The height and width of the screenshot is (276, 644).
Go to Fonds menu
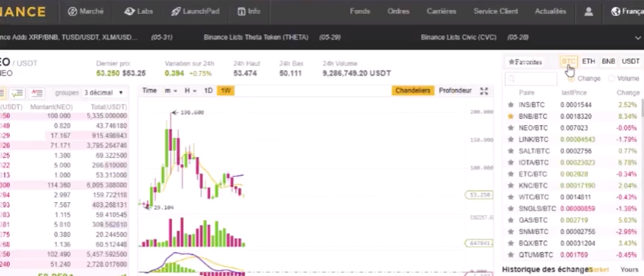click(x=360, y=11)
